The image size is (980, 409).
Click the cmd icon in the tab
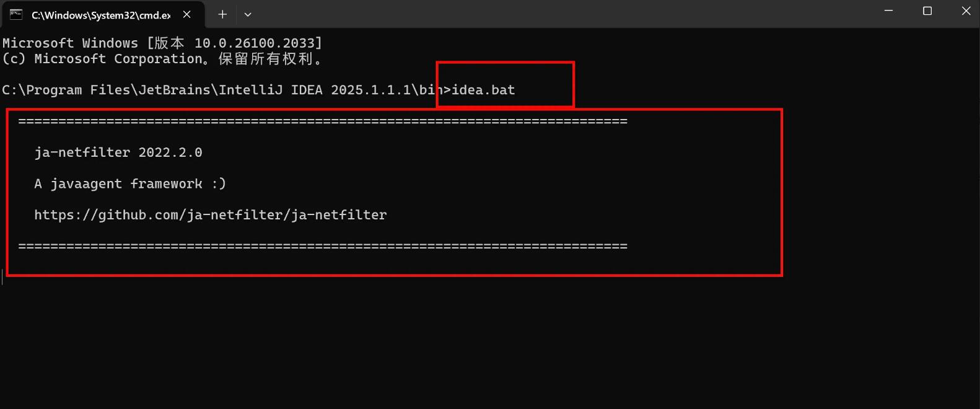click(x=16, y=14)
